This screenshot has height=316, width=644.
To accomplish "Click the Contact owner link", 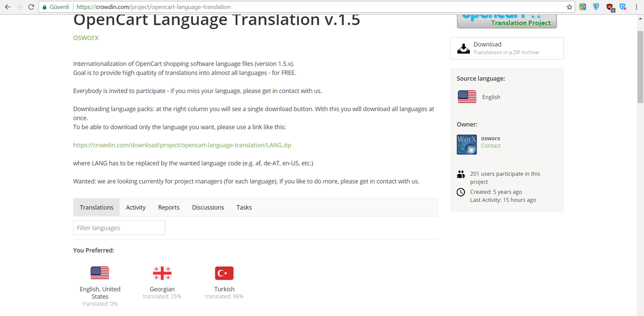I will tap(491, 146).
